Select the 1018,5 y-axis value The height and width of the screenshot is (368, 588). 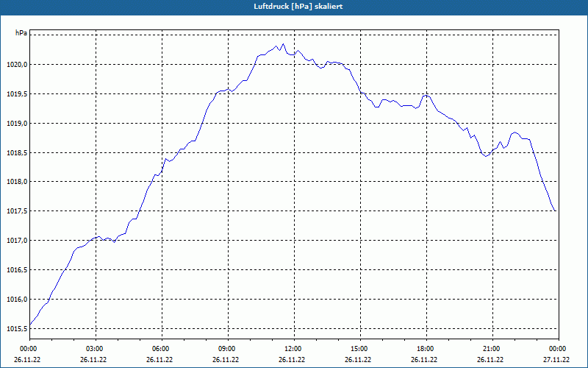click(x=17, y=153)
